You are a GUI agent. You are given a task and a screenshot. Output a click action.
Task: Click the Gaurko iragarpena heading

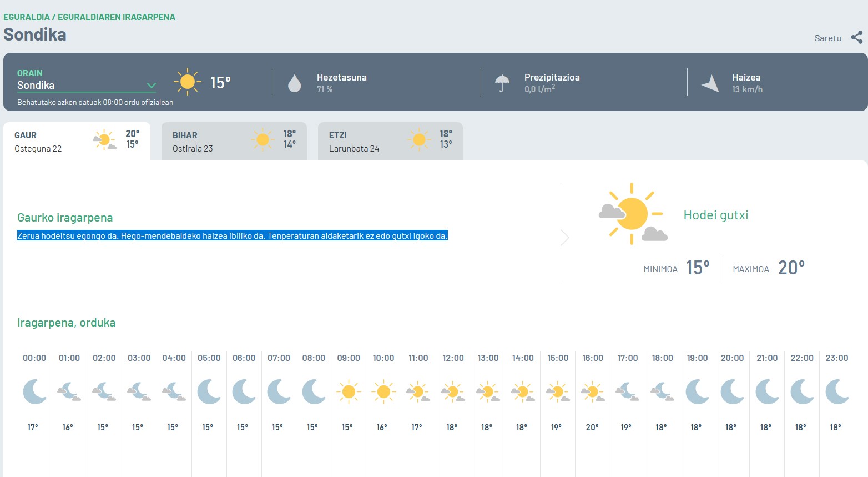point(65,218)
